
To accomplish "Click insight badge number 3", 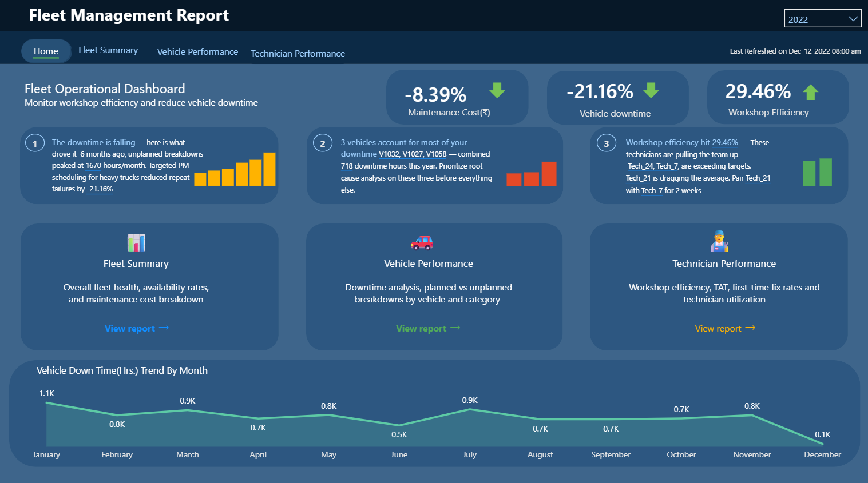I will [606, 143].
